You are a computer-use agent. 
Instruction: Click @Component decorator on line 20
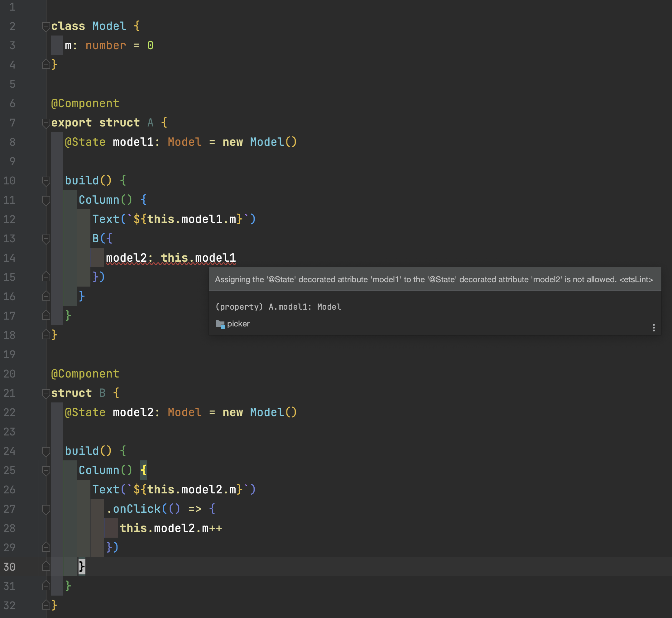[85, 374]
